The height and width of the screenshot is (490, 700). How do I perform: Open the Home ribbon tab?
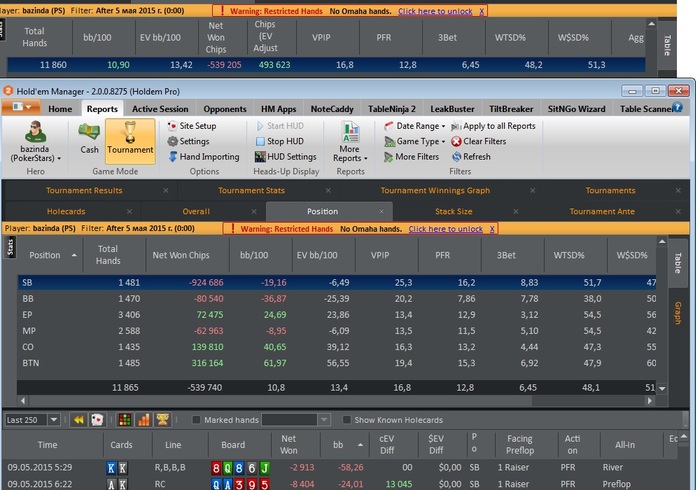60,109
